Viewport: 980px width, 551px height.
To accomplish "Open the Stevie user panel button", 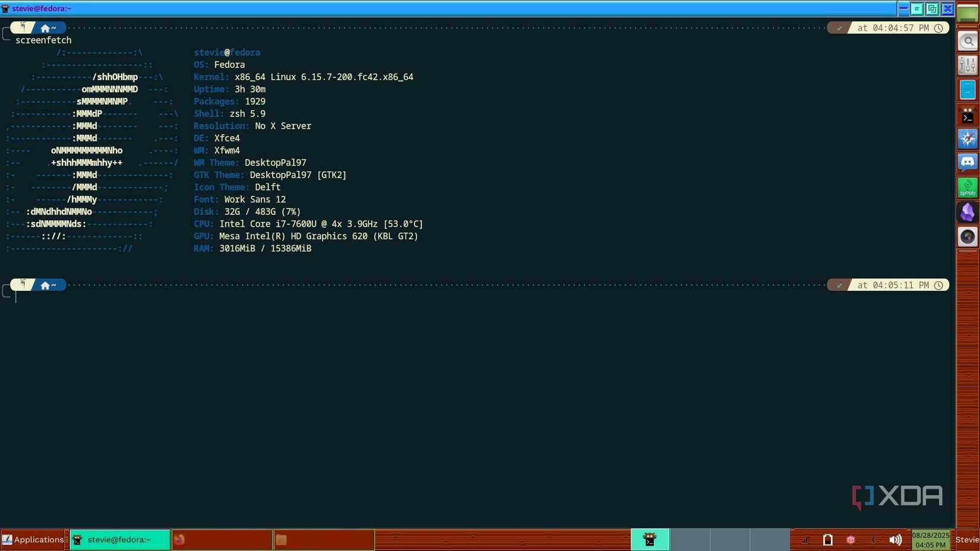I will pyautogui.click(x=967, y=540).
